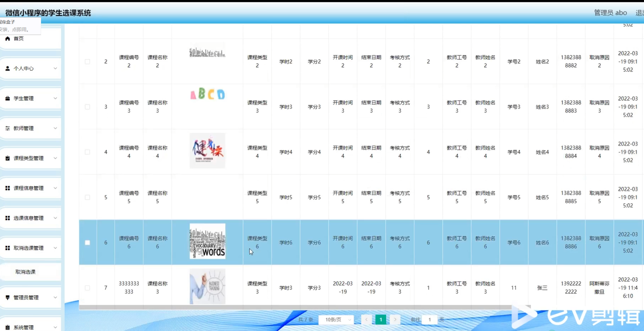644x331 pixels.
Task: Tick the checkbox for row 4
Action: pos(88,152)
